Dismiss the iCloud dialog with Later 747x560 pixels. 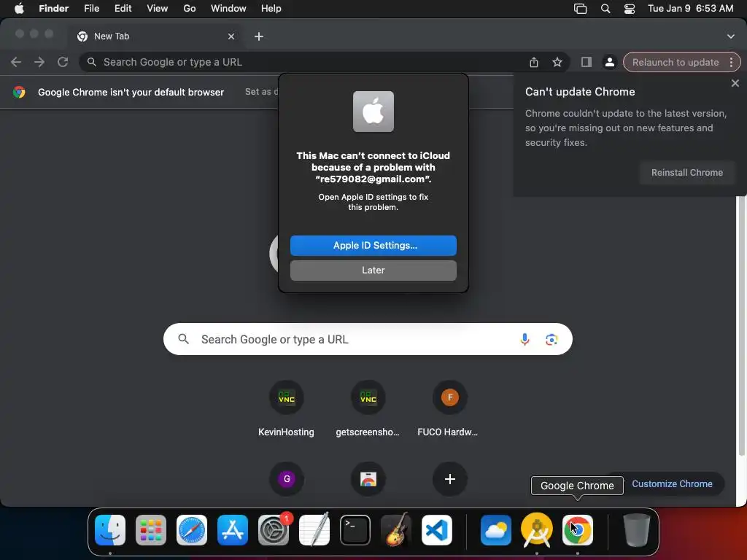point(373,270)
